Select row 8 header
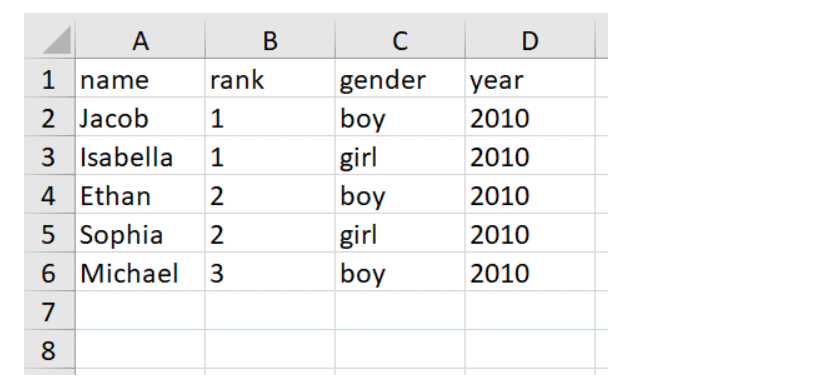The height and width of the screenshot is (382, 834). coord(49,350)
